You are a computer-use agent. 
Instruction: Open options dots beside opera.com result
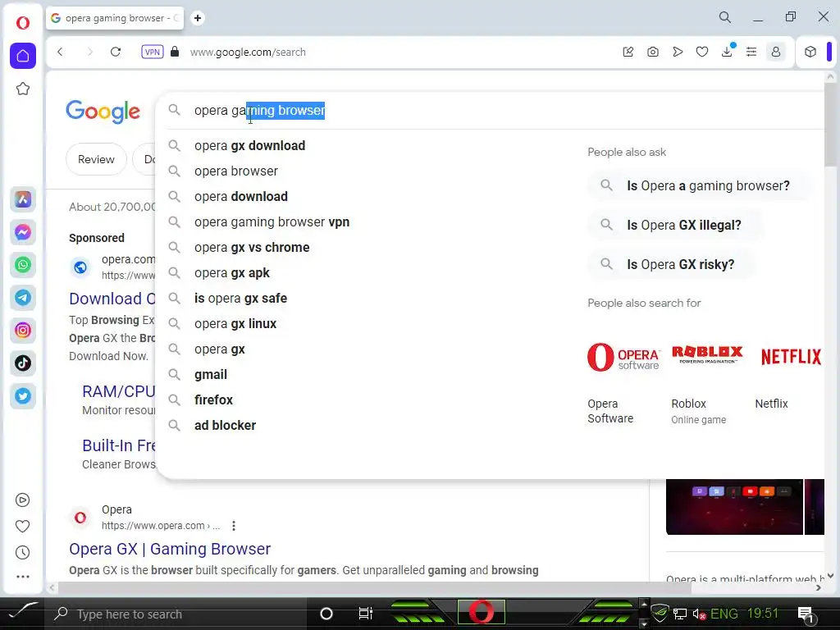coord(234,526)
